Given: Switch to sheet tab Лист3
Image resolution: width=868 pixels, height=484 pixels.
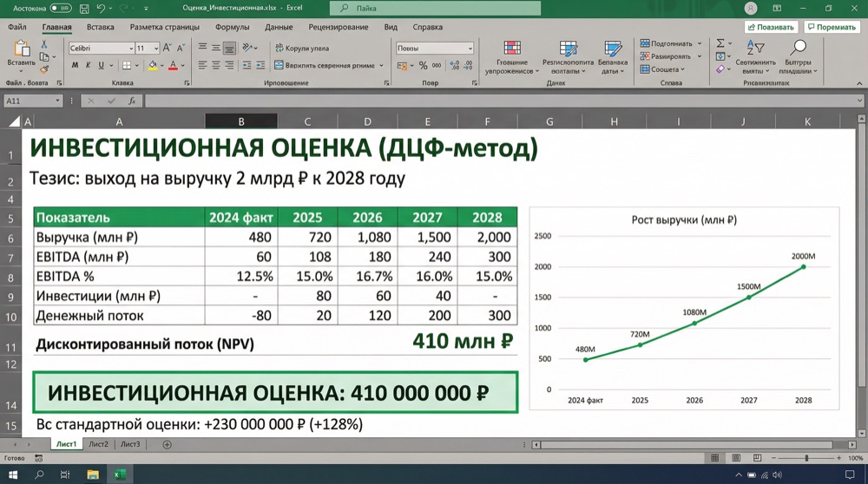Looking at the screenshot, I should (131, 444).
